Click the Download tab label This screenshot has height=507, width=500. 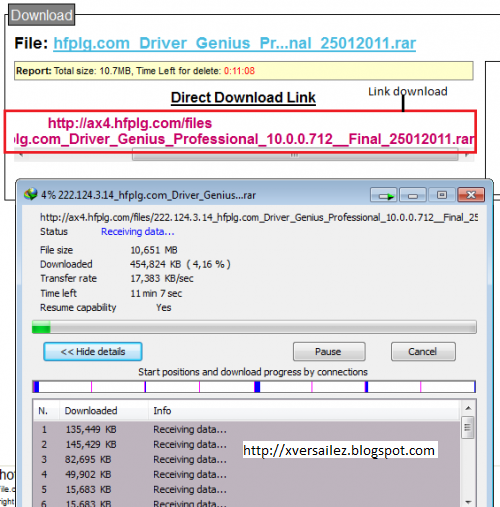tap(42, 15)
